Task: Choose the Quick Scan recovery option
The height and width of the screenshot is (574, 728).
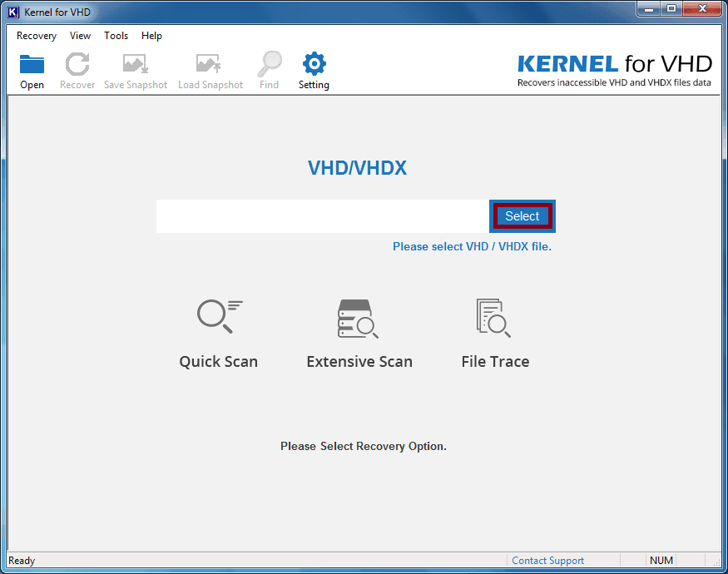Action: pos(219,334)
